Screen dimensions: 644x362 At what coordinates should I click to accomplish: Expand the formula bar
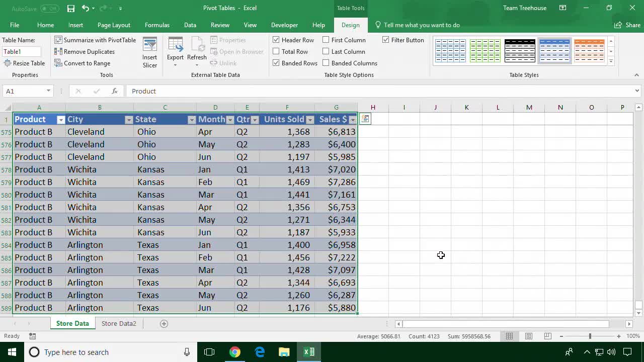click(x=637, y=91)
